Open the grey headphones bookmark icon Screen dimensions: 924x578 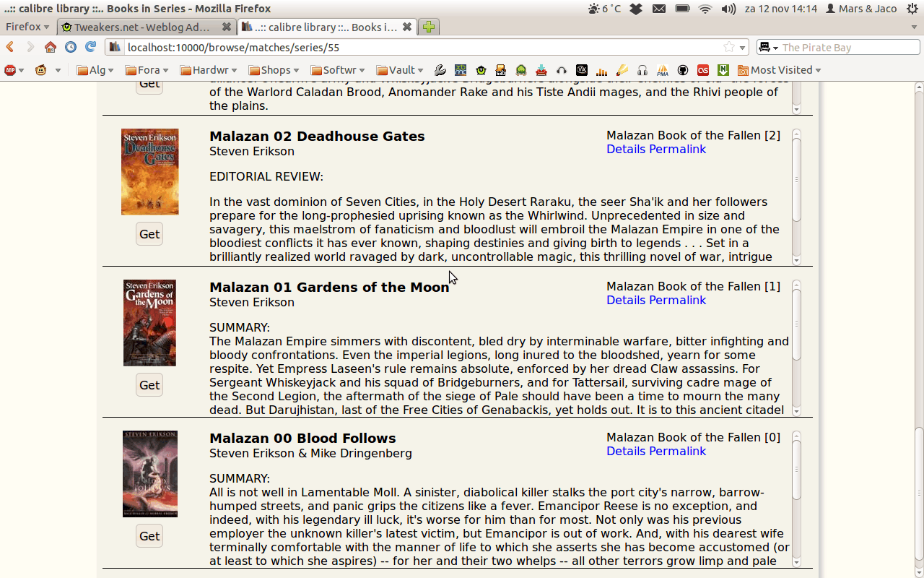[642, 70]
